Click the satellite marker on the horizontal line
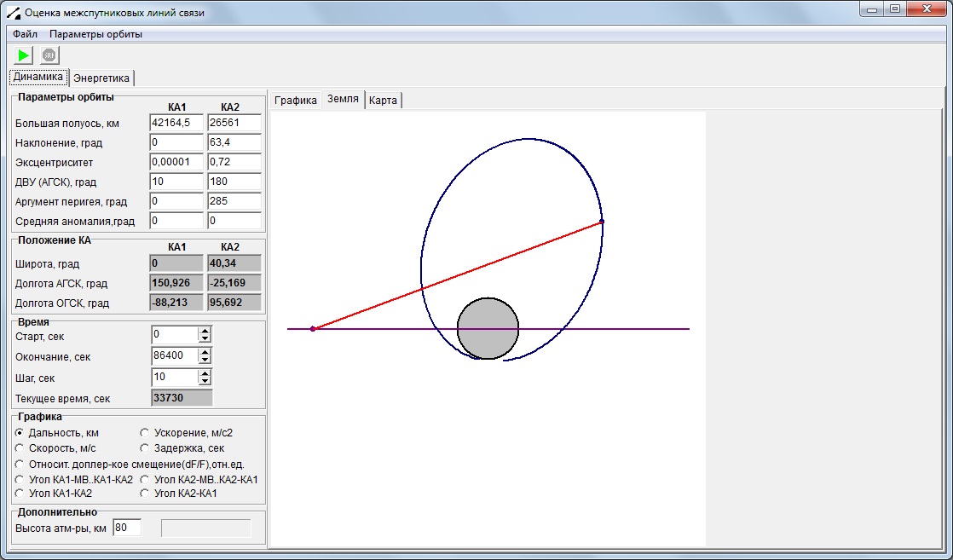Image resolution: width=953 pixels, height=560 pixels. [312, 329]
